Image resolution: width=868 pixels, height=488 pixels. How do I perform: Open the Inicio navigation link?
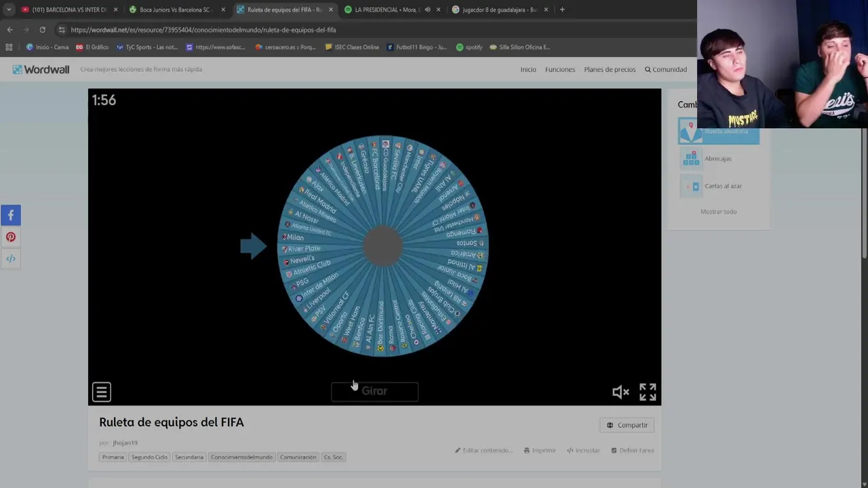[x=528, y=69]
